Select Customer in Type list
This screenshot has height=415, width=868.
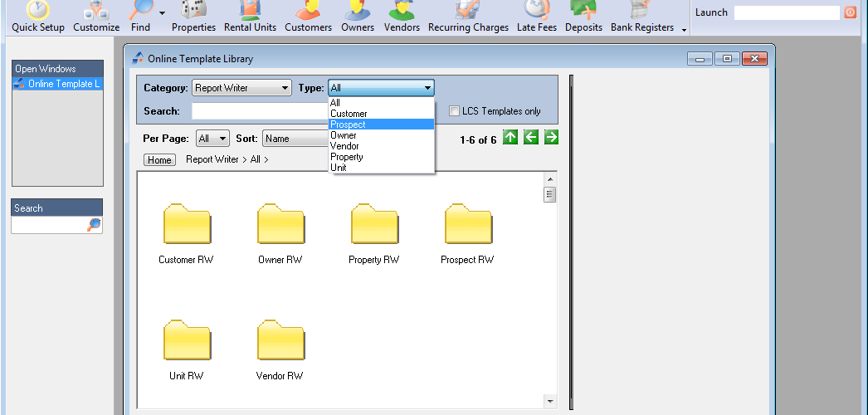pos(381,114)
